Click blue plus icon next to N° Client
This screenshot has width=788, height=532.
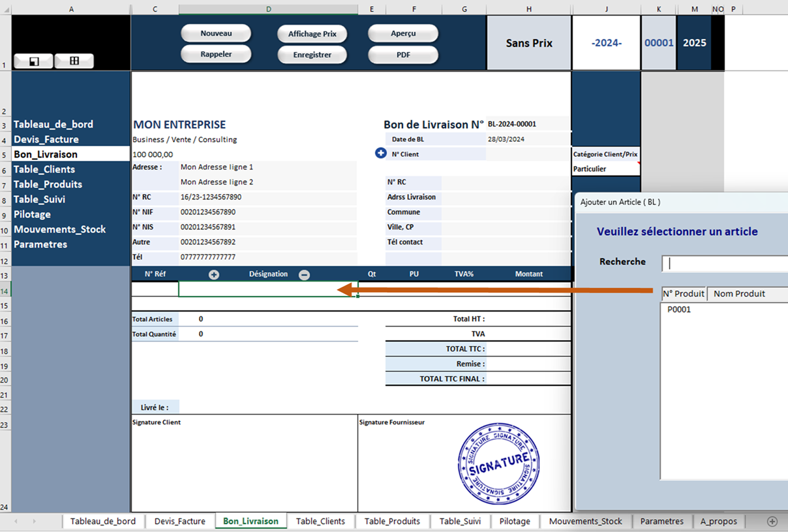[381, 153]
